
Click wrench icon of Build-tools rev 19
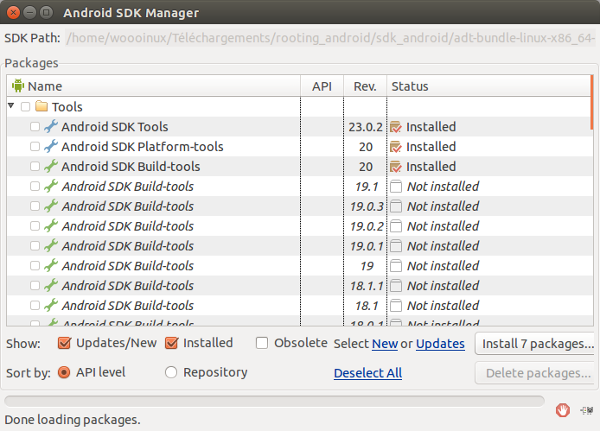[x=51, y=266]
